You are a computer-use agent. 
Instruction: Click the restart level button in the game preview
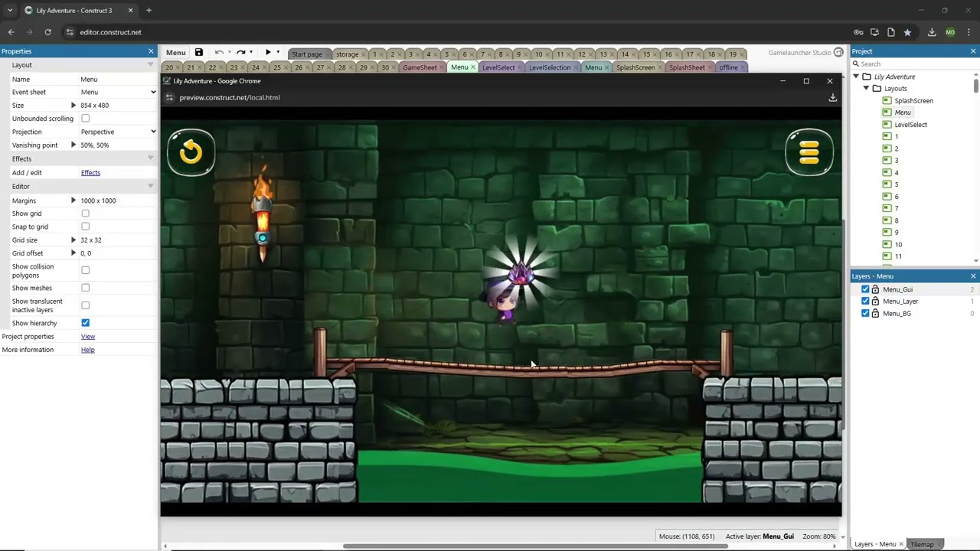click(x=191, y=152)
